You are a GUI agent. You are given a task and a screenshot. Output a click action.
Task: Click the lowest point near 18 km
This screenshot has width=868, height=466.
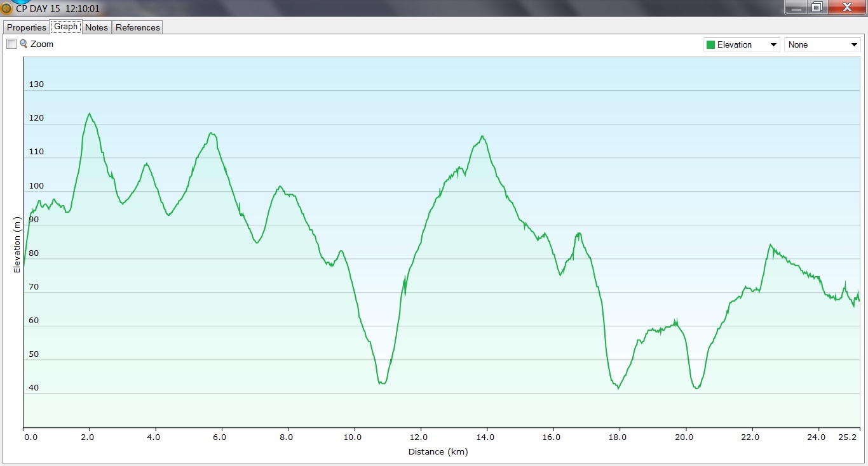click(618, 388)
